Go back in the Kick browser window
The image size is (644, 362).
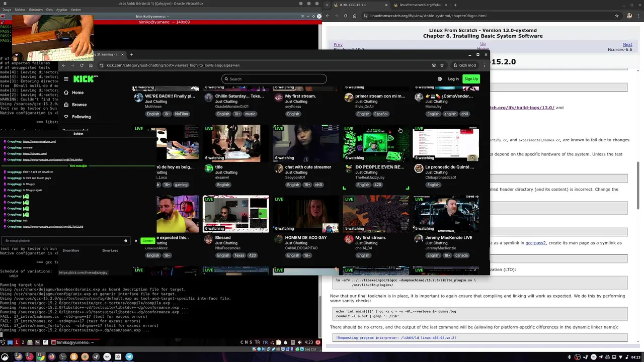pyautogui.click(x=63, y=65)
